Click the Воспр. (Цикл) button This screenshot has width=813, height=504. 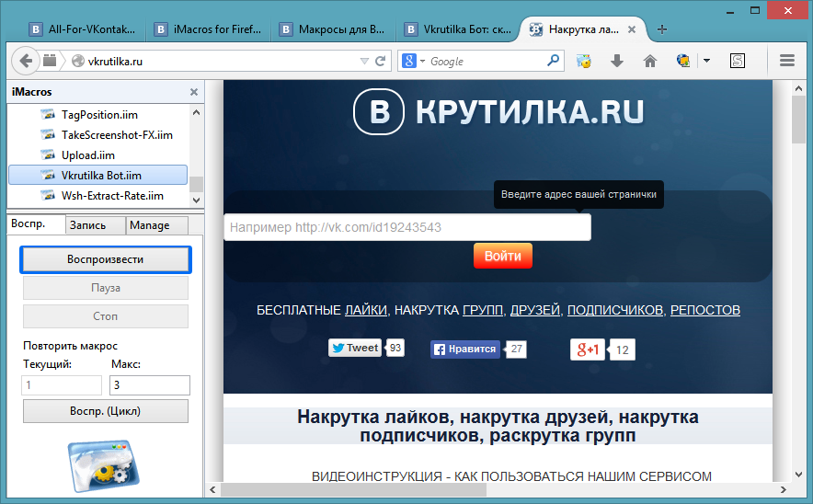[x=106, y=411]
